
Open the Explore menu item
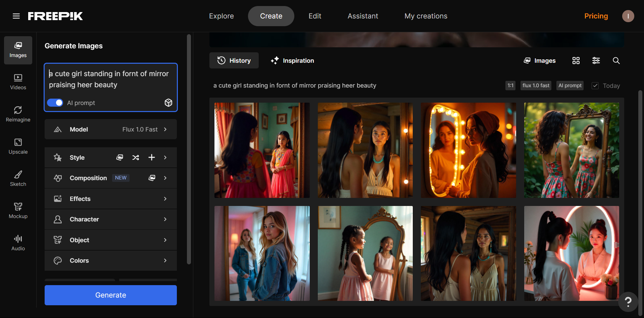pyautogui.click(x=221, y=16)
